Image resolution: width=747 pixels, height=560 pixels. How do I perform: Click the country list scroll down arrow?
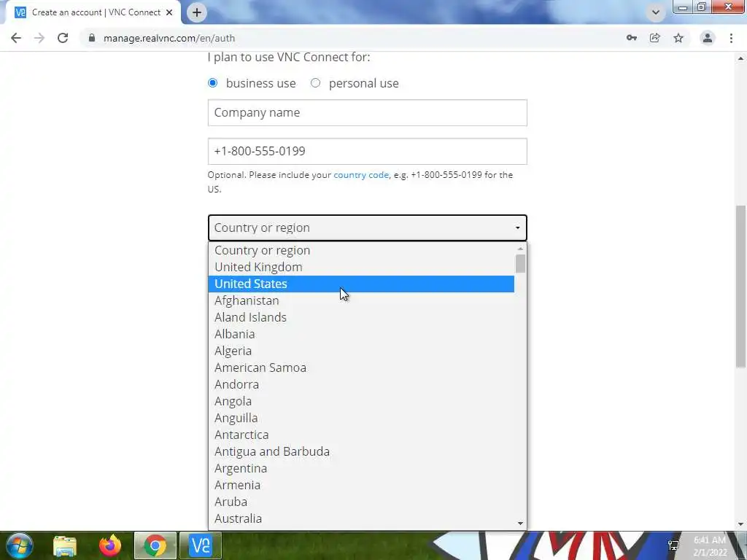520,524
